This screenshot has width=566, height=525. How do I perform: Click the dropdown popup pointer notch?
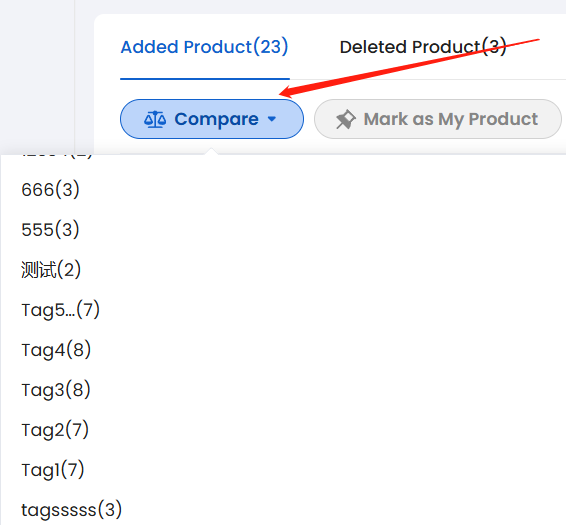coord(212,151)
